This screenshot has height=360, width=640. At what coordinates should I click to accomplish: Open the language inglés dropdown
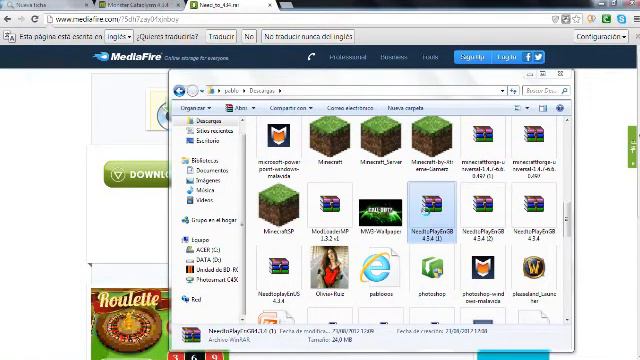(119, 37)
